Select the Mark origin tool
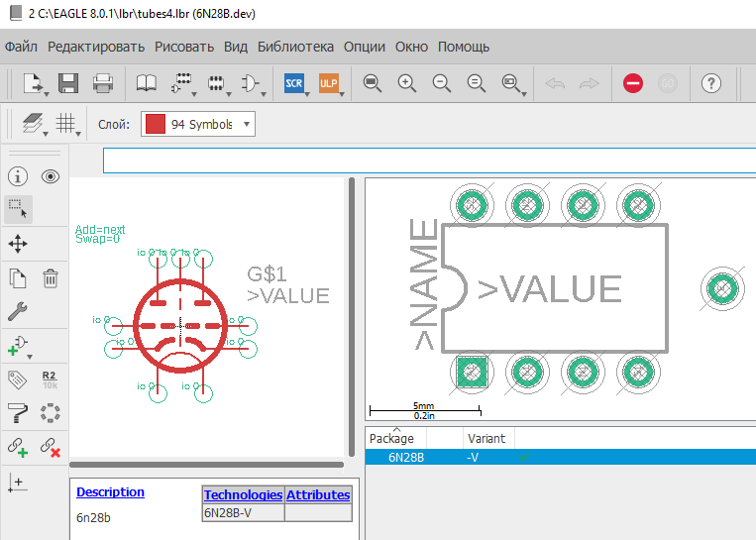 [x=18, y=483]
